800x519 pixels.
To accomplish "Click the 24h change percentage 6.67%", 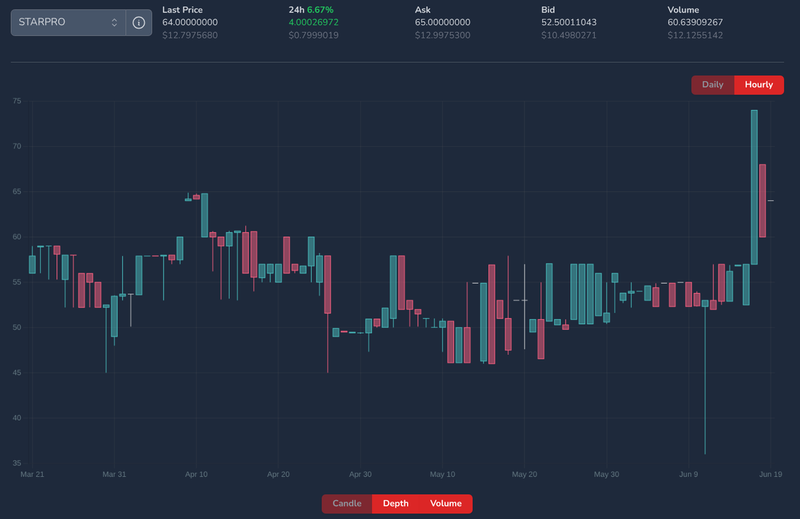I will (320, 10).
